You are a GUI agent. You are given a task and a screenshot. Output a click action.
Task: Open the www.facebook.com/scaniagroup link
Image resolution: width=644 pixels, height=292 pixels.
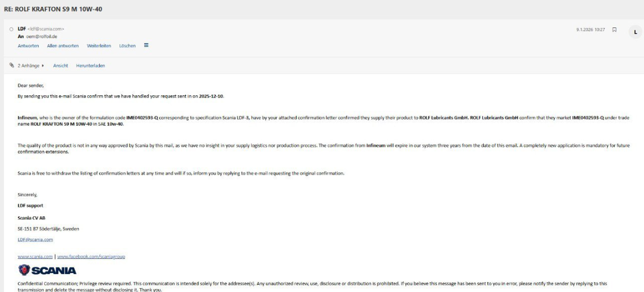tap(91, 256)
